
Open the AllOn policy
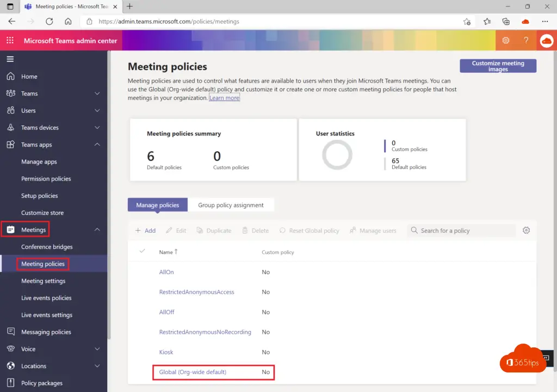click(166, 272)
